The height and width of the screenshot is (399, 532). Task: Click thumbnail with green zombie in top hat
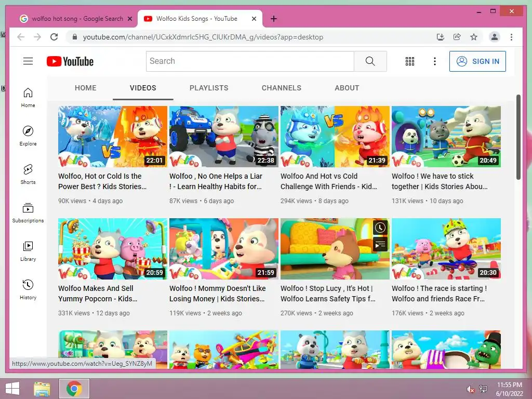pos(446,350)
